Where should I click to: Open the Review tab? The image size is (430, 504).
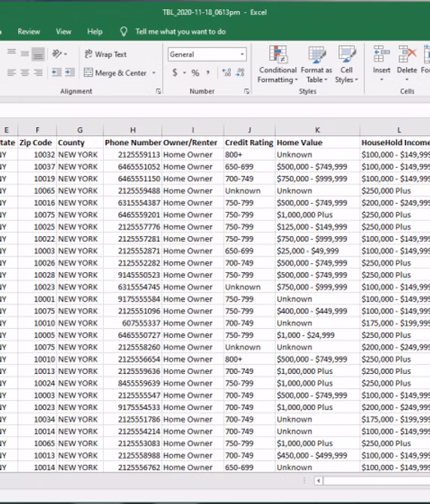[x=29, y=32]
